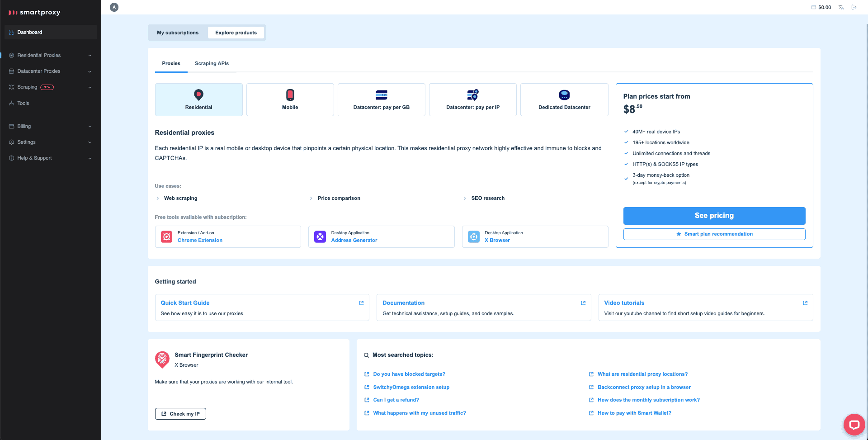Click the Quick Start Guide external link icon
The width and height of the screenshot is (868, 440).
point(361,303)
